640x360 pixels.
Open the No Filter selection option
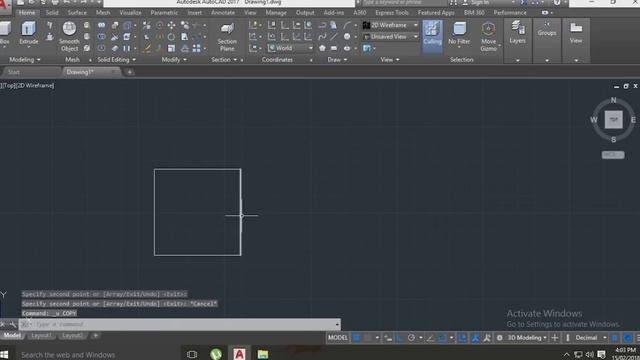click(x=459, y=33)
